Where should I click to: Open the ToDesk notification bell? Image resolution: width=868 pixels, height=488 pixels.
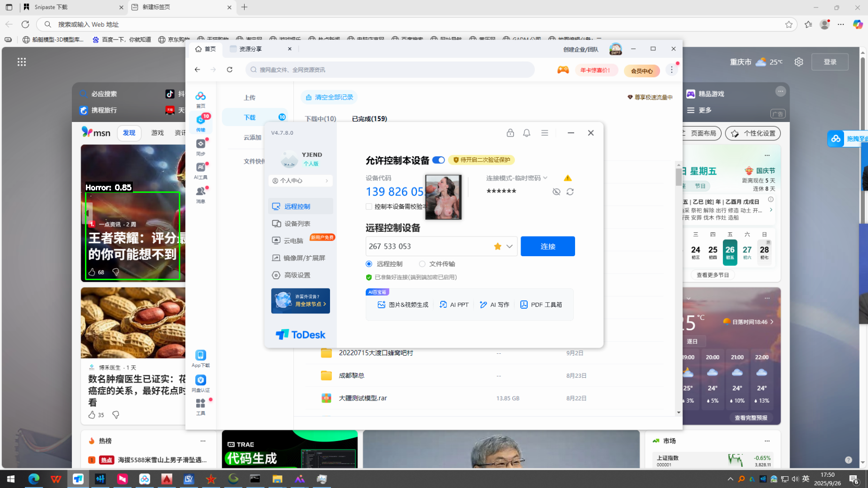[527, 133]
